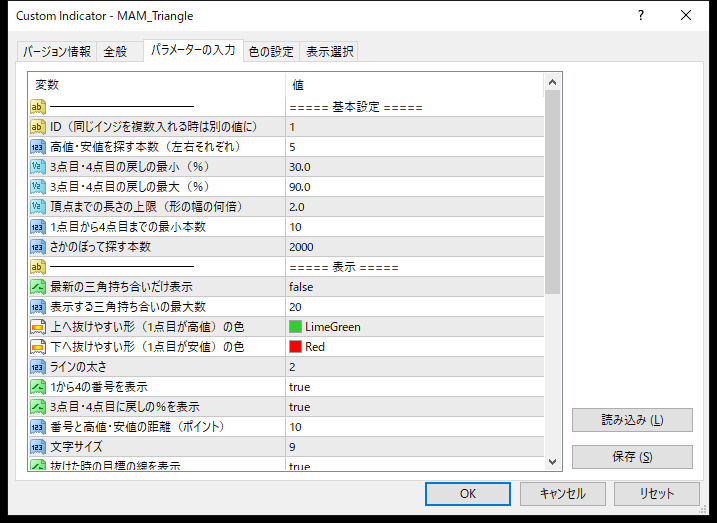
Task: Open the LimeGreen color dropdown value
Action: click(415, 327)
